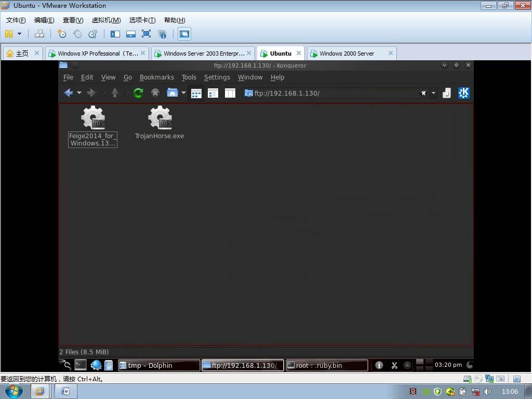Image resolution: width=532 pixels, height=399 pixels.
Task: Expand the back history dropdown arrow
Action: click(79, 92)
